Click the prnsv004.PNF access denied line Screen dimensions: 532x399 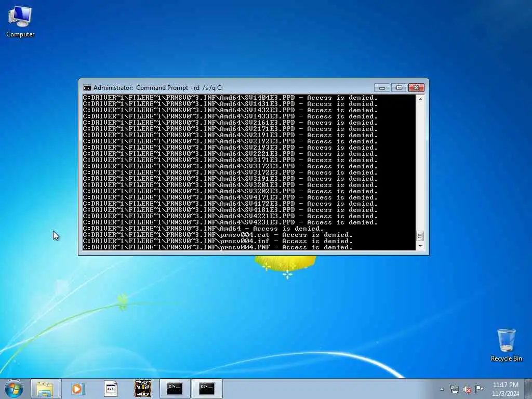[x=218, y=247]
